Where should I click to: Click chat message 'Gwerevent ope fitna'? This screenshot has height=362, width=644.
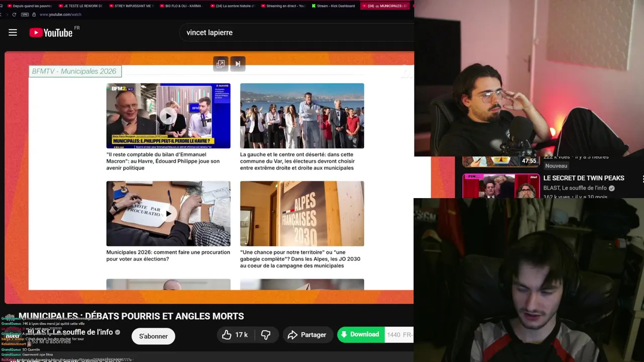point(37,354)
